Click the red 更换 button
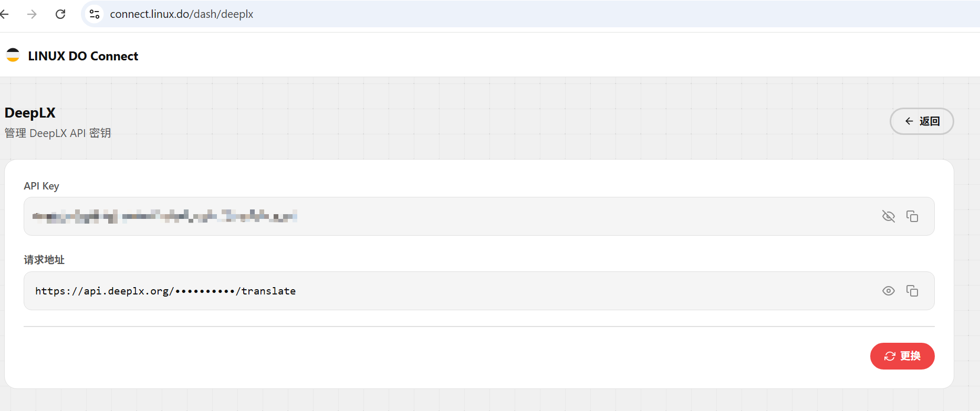The image size is (980, 411). 902,356
